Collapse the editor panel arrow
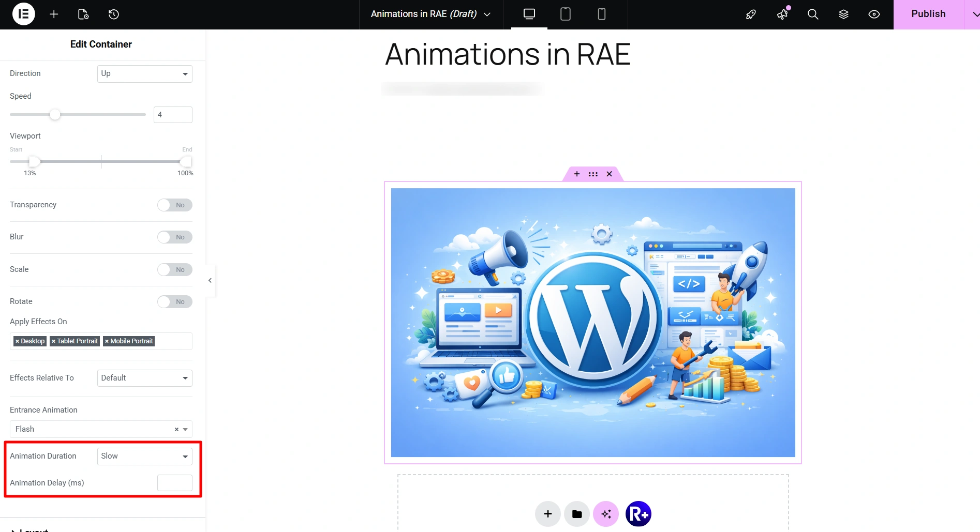Screen dimensions: 980x532 pyautogui.click(x=210, y=280)
